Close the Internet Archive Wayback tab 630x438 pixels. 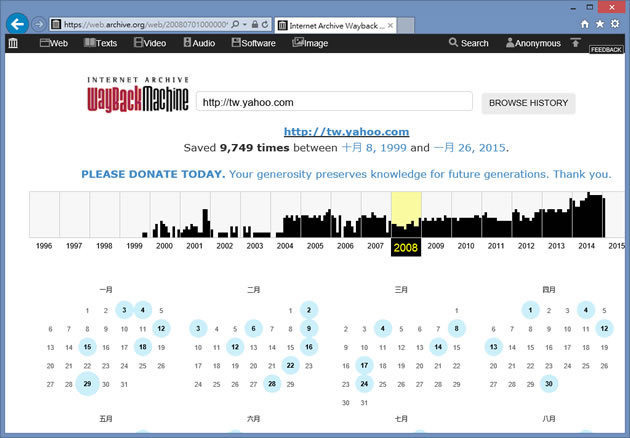click(390, 26)
